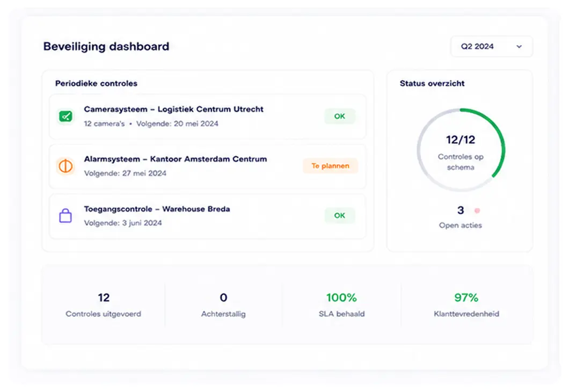Click the purple lock icon for Toegangscontrole
The image size is (569, 392).
[x=65, y=216]
